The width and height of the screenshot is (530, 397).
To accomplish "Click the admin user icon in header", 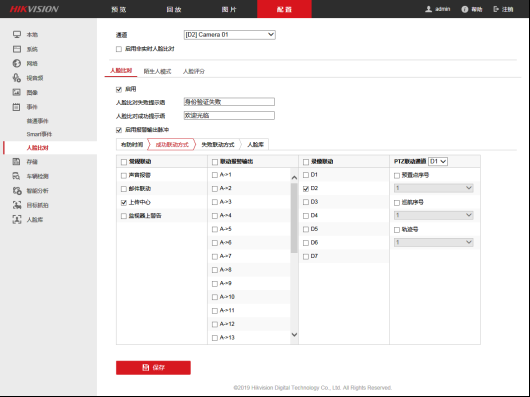I will point(429,9).
